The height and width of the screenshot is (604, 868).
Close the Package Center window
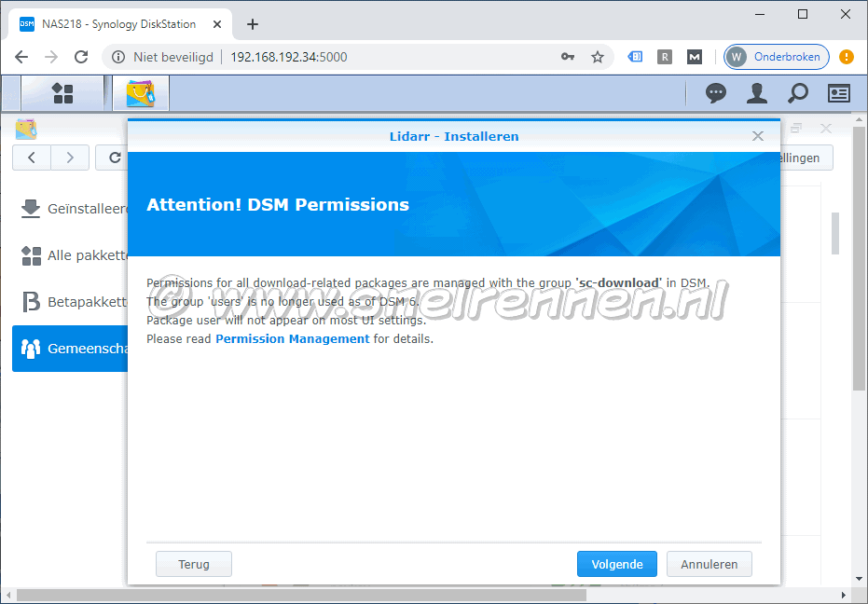[826, 129]
